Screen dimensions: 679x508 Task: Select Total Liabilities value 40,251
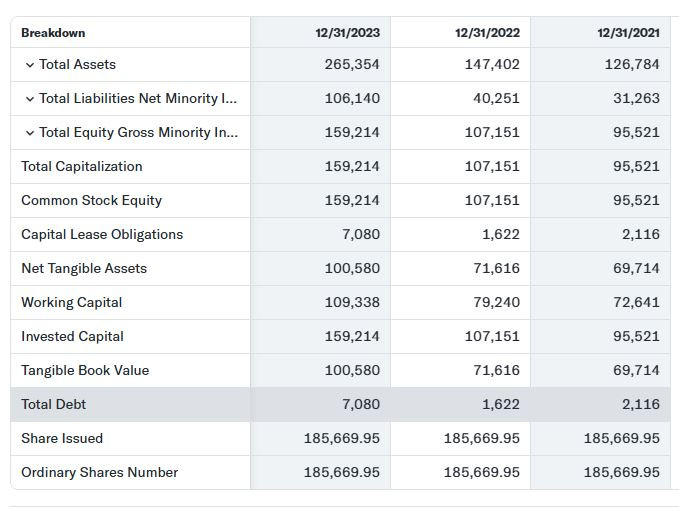pyautogui.click(x=496, y=98)
